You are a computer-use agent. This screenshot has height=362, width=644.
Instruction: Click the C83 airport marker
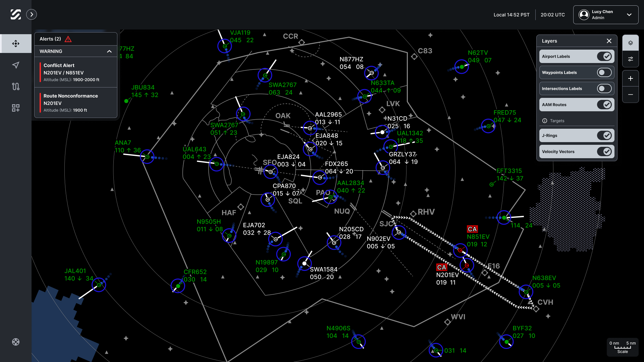point(414,56)
